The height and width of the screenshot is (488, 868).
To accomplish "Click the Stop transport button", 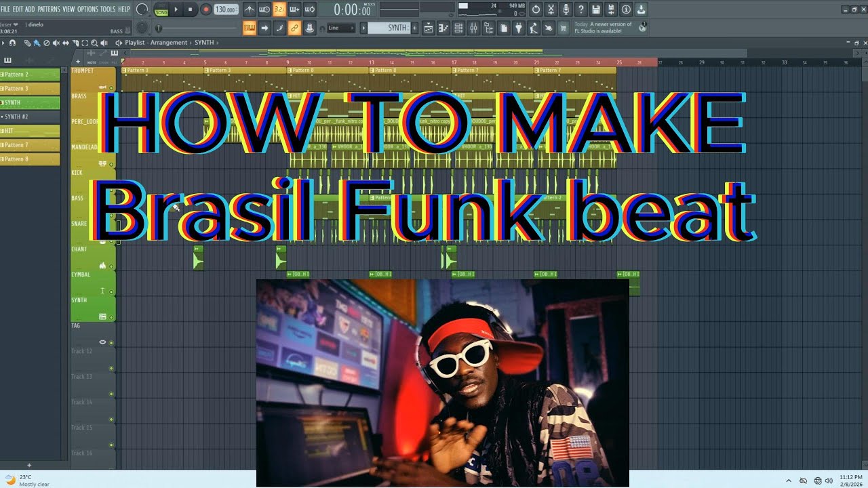I will click(191, 9).
